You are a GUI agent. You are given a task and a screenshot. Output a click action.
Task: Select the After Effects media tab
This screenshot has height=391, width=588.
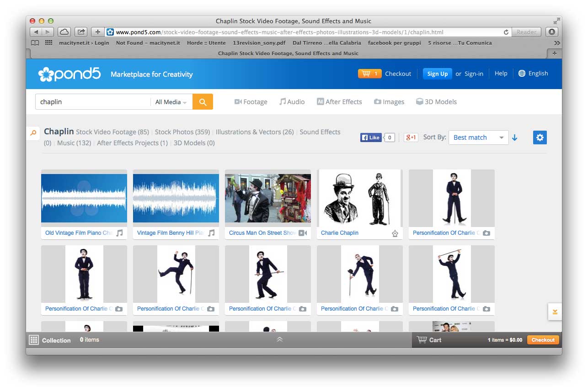coord(339,102)
